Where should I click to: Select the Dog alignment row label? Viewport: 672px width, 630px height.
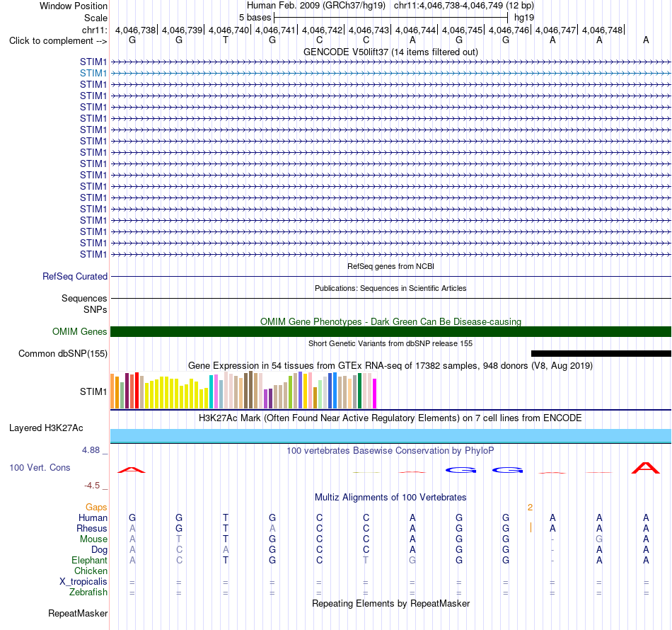(99, 550)
